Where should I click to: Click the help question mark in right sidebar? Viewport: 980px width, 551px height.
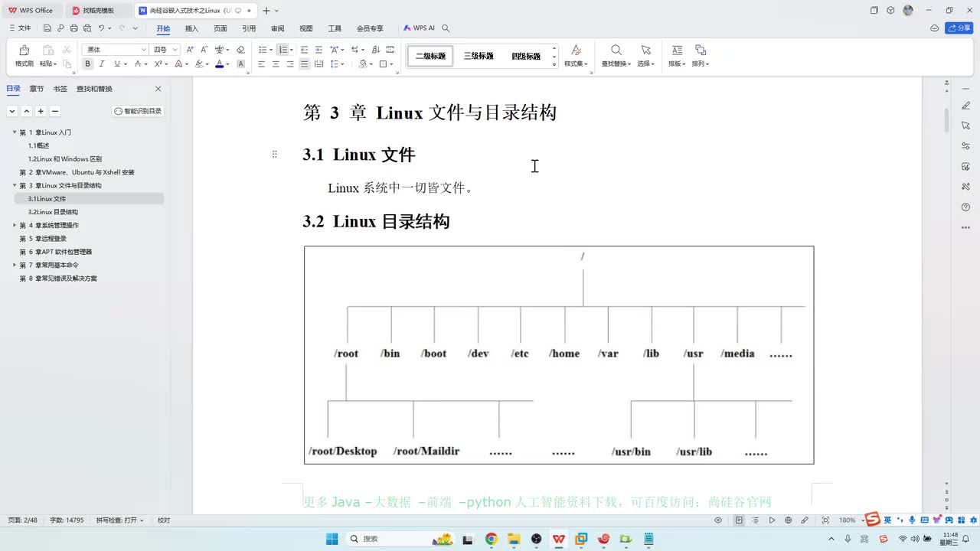(965, 207)
